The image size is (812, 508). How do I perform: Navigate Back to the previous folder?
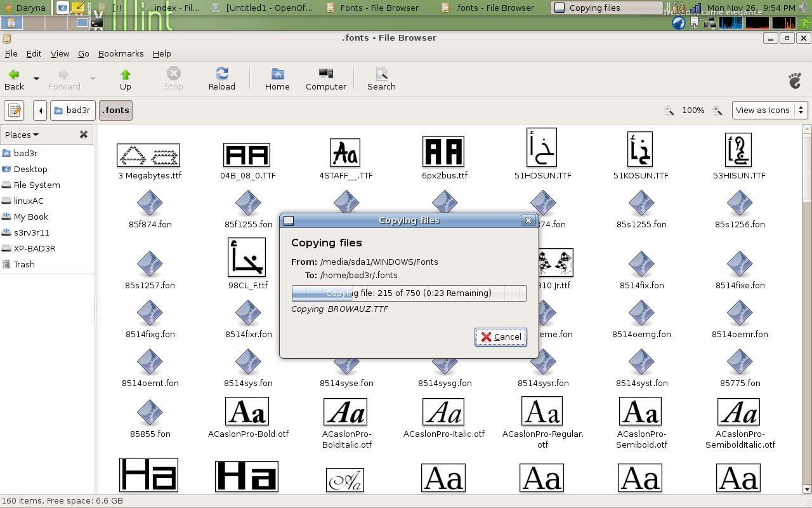click(14, 79)
